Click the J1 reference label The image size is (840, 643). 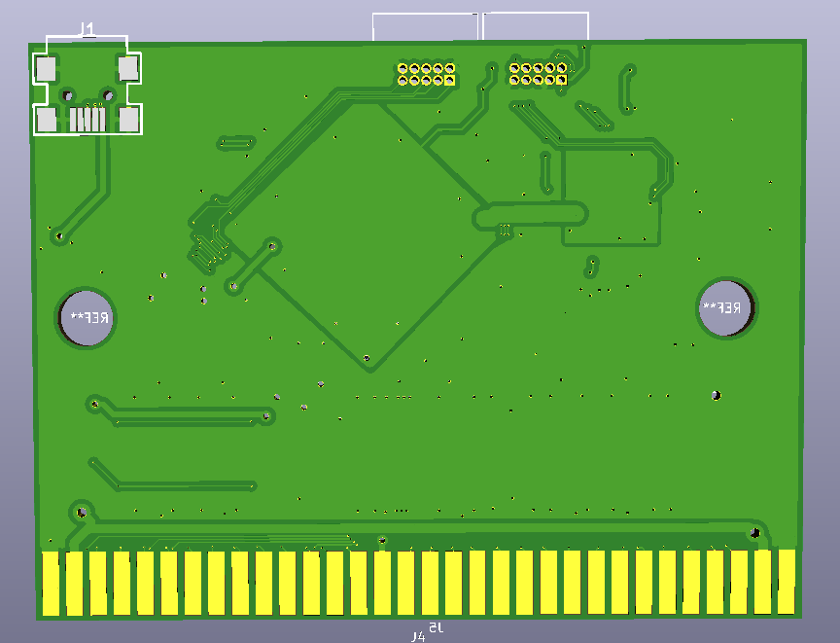[87, 30]
